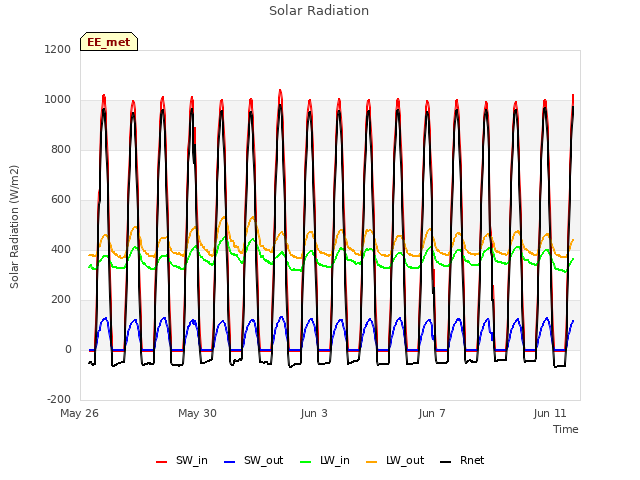Select the LW_out legend entry

(395, 461)
